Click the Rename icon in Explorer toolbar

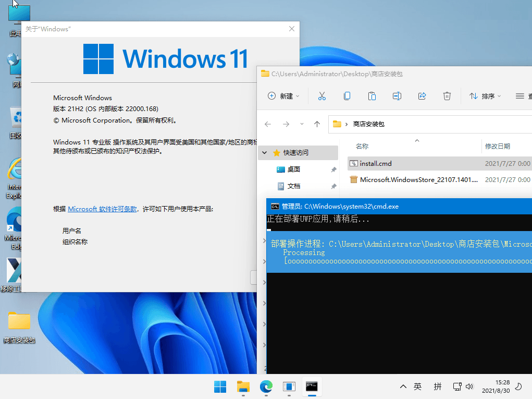(x=397, y=96)
